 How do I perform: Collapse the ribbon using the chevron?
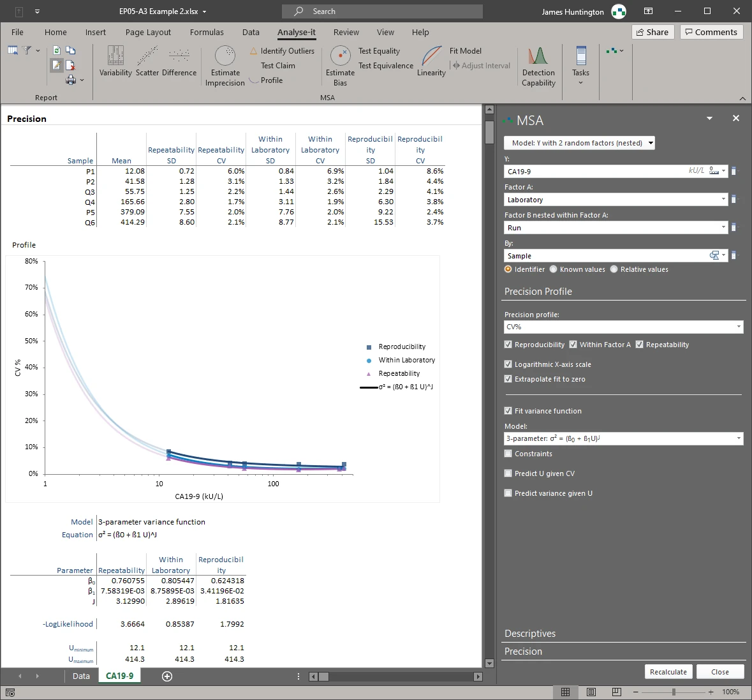point(742,98)
